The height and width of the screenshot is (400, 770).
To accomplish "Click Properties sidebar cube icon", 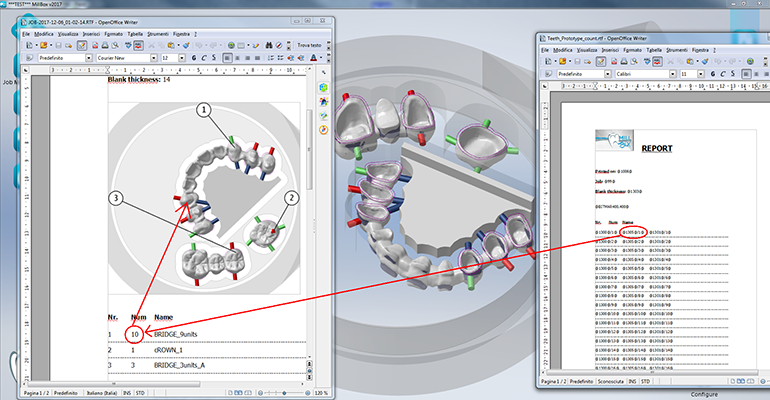I will (x=324, y=87).
